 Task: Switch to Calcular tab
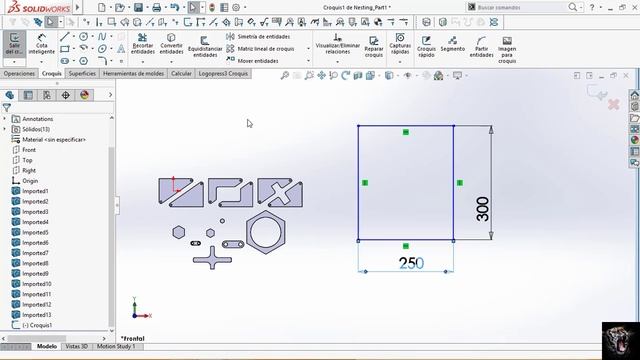[x=181, y=73]
